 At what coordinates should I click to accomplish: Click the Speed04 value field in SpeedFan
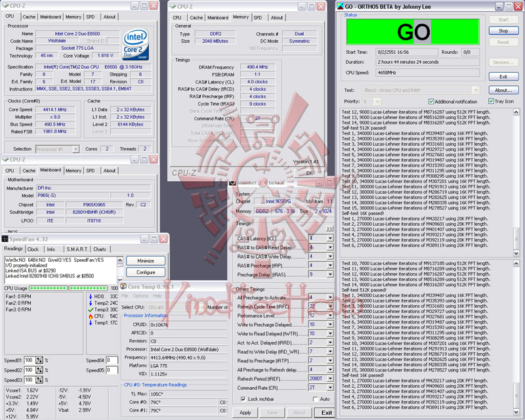pos(112,360)
